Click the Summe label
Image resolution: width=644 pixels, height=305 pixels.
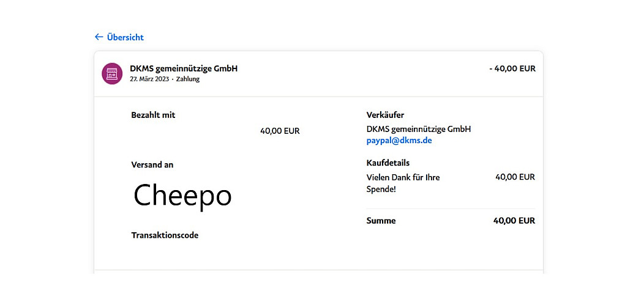(x=381, y=221)
